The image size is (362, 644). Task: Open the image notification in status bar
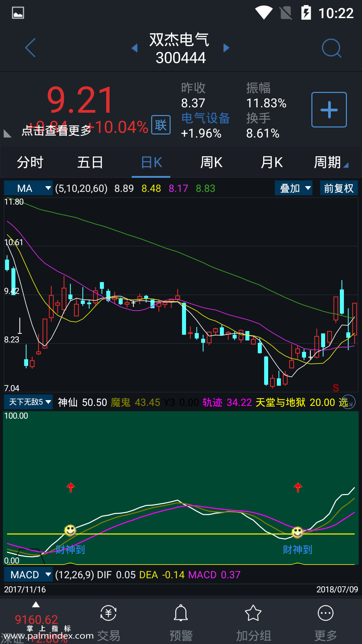point(18,13)
